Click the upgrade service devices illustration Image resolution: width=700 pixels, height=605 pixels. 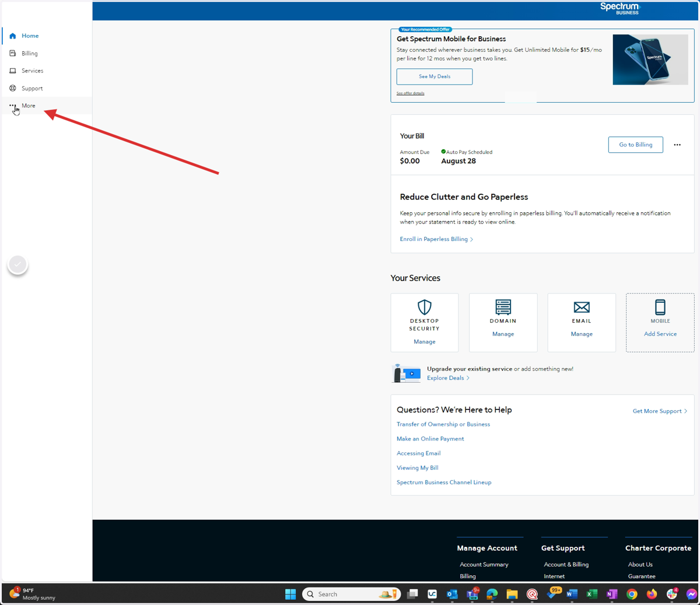(406, 373)
